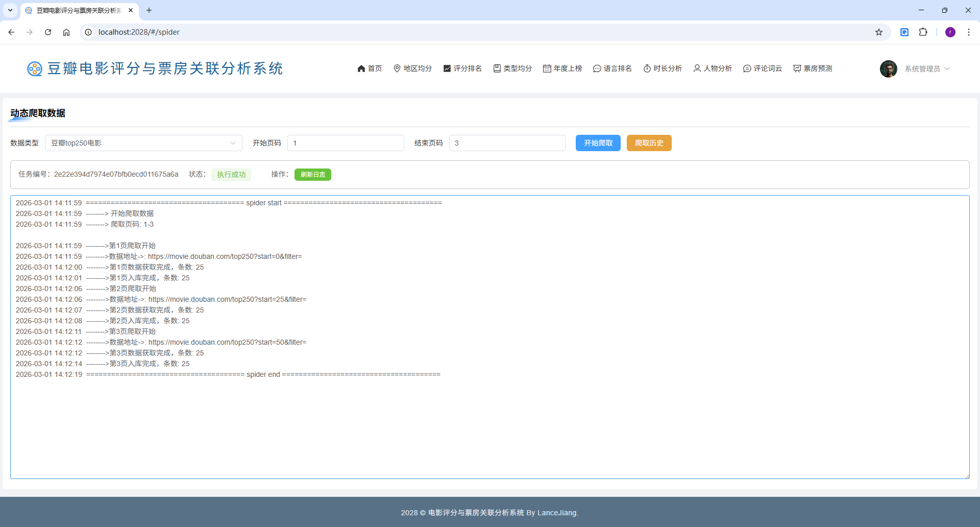Screen dimensions: 980x527
Task: Click the 动态爬取数据 heading
Action: tap(38, 113)
